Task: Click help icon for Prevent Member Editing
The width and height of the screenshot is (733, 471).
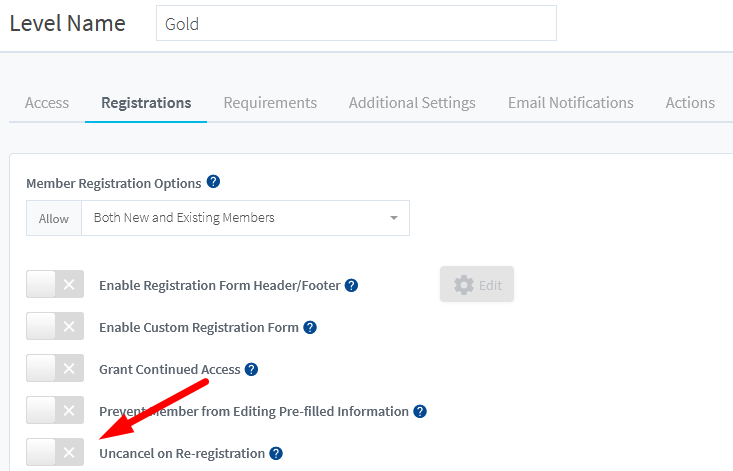Action: point(420,411)
